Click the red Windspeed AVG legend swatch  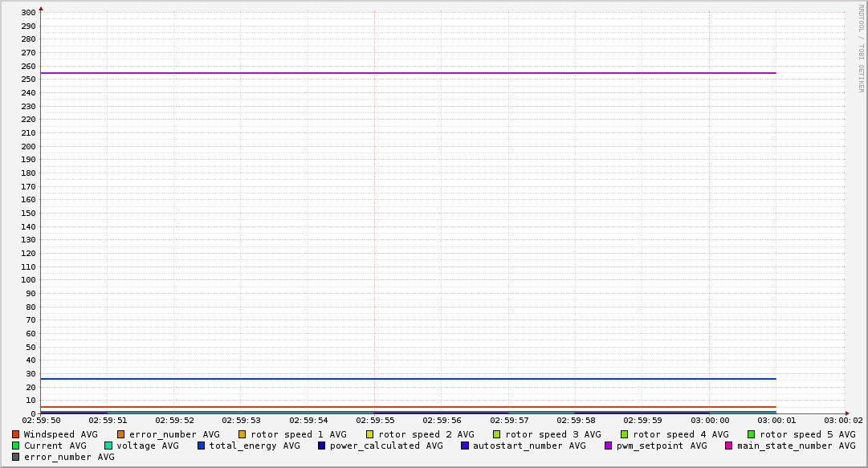[16, 434]
